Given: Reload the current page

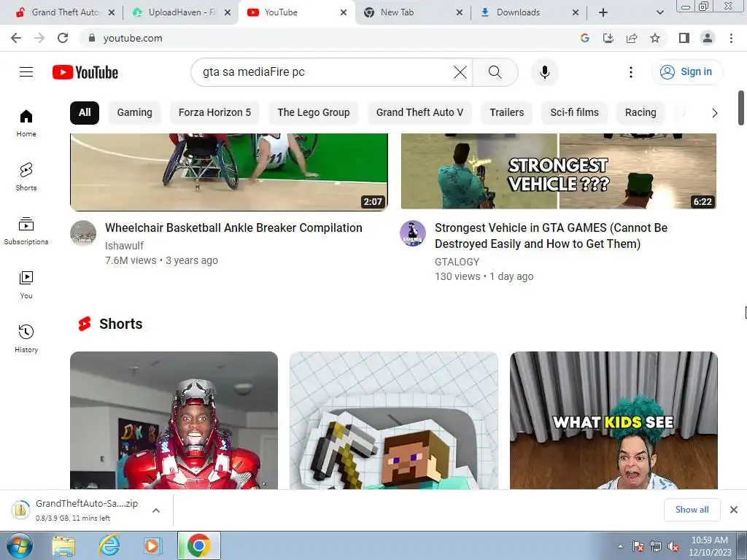Looking at the screenshot, I should [63, 38].
